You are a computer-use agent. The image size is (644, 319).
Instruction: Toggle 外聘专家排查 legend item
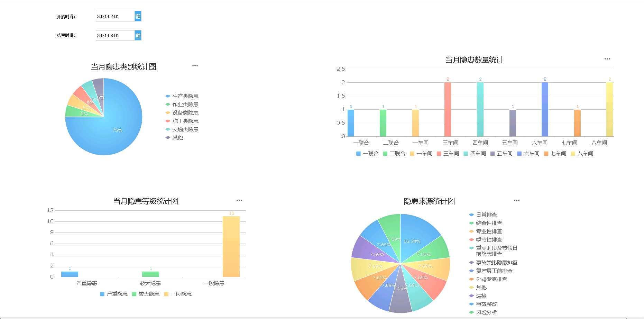tap(488, 279)
